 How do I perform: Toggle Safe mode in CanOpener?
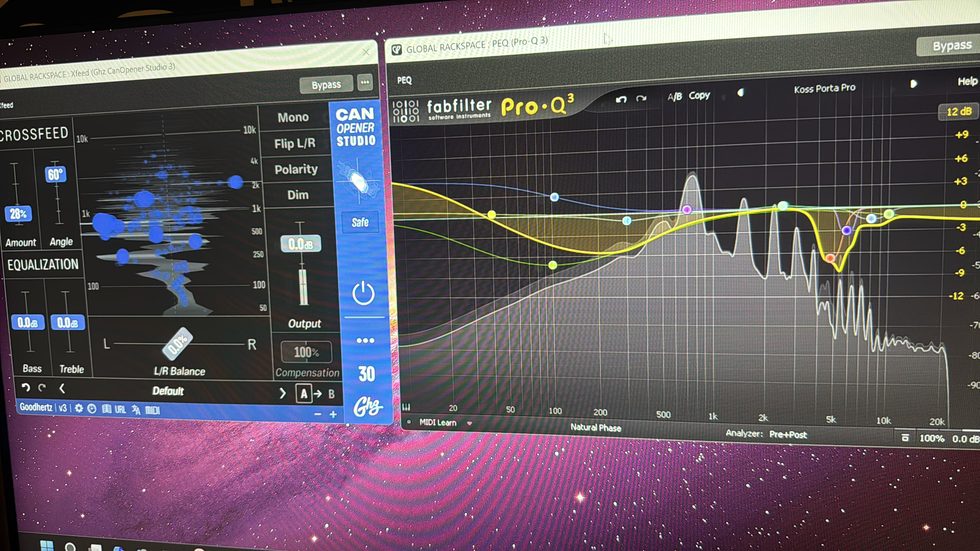(360, 222)
